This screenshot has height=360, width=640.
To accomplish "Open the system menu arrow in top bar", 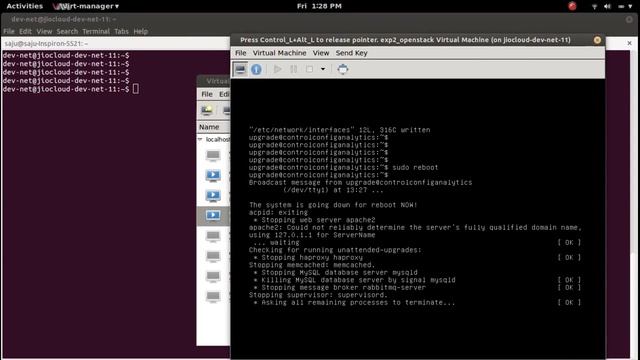I will point(630,7).
